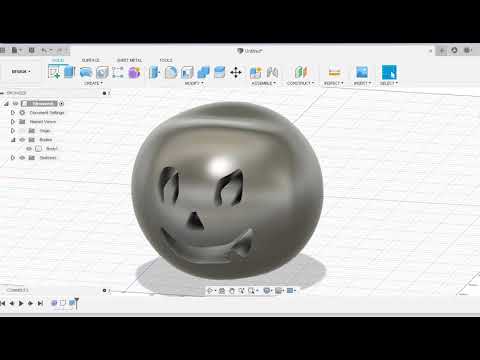Viewport: 480px width, 360px height.
Task: Save the document with the disk icon
Action: click(32, 50)
